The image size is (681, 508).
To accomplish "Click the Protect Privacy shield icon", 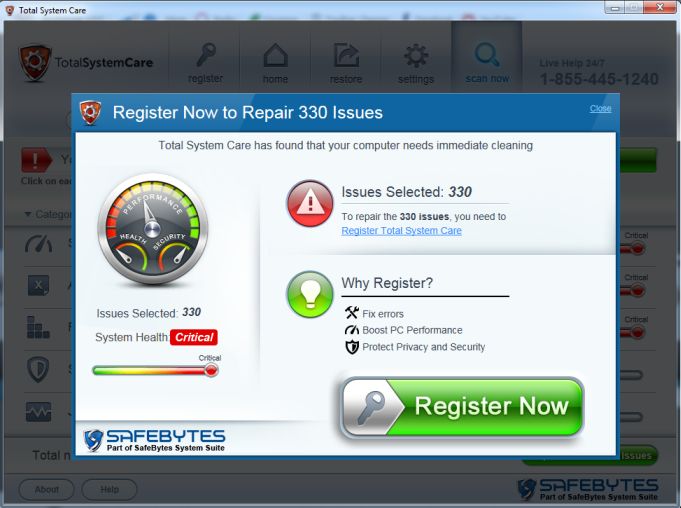I will (x=352, y=347).
